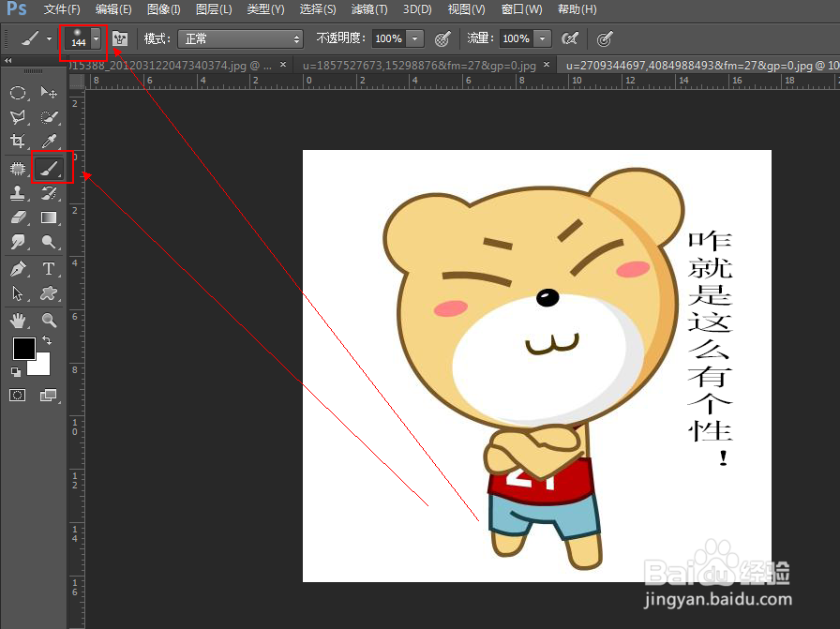
Task: Select the History Brush tool
Action: tap(49, 193)
